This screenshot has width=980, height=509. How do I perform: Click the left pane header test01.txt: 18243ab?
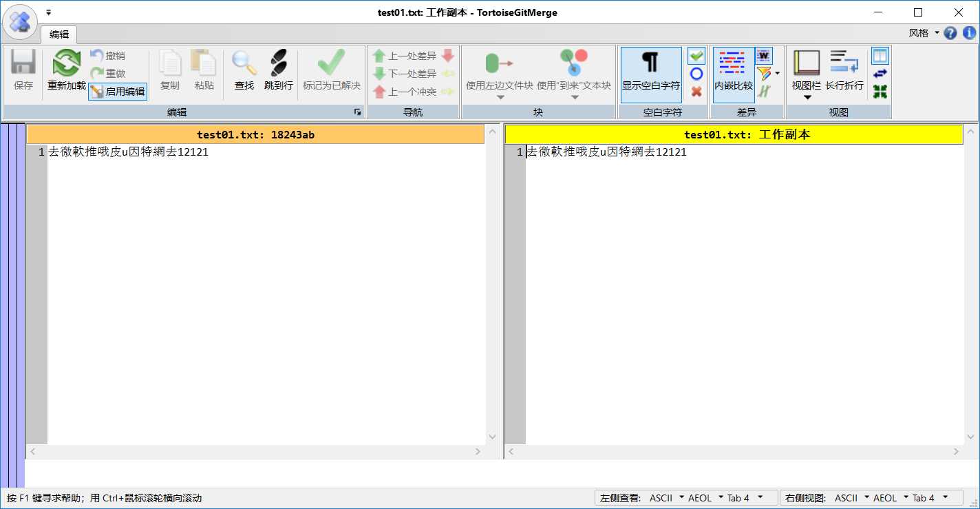click(x=255, y=134)
